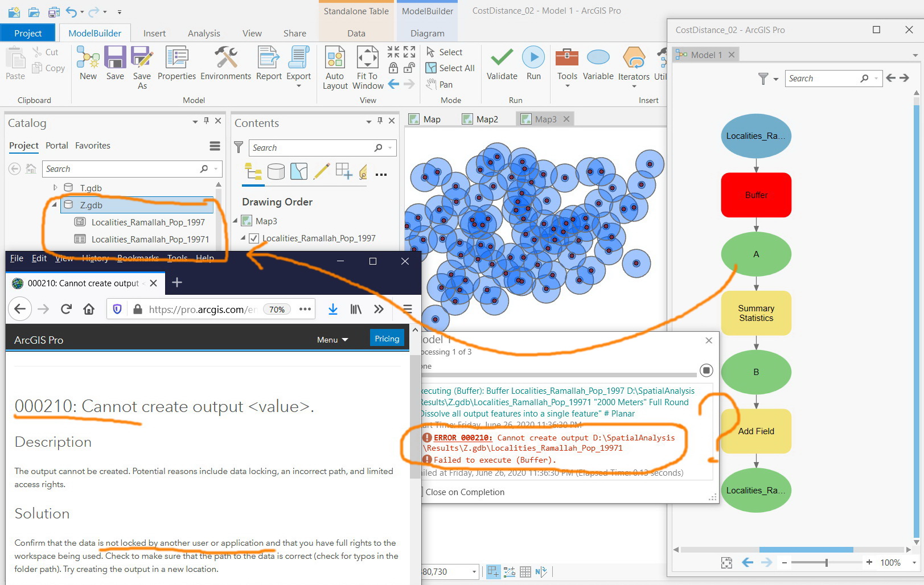Screen dimensions: 924x585
Task: Click the Pricing button on web page
Action: point(387,339)
